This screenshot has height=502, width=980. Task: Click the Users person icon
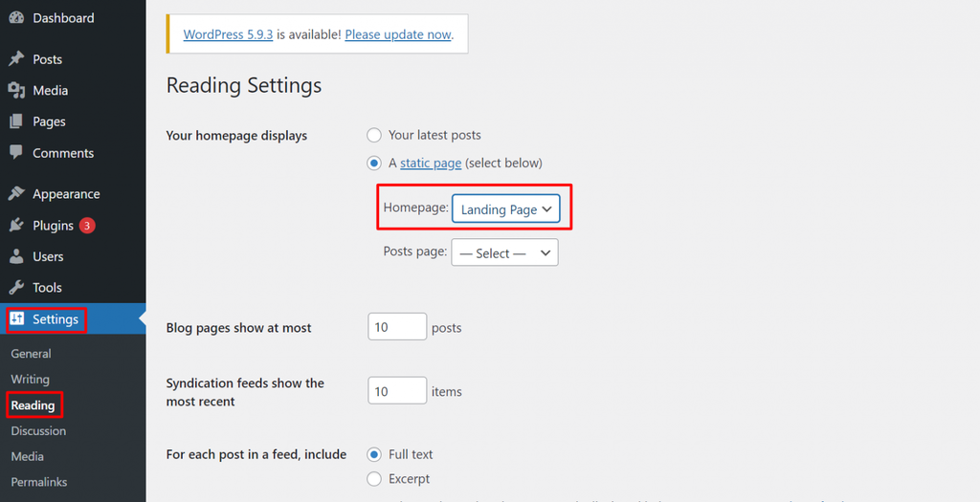tap(16, 256)
